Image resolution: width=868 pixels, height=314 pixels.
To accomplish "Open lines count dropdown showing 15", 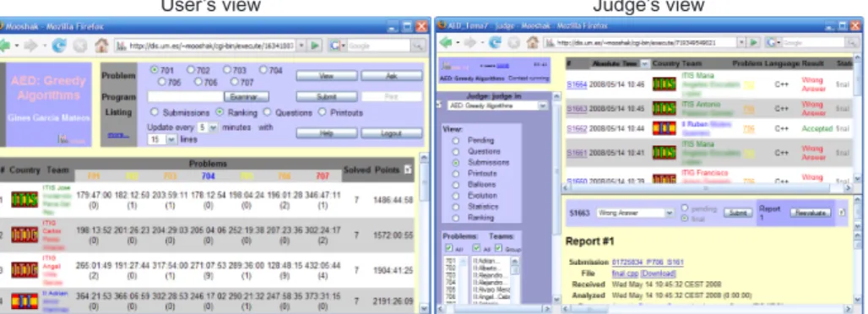I will click(x=162, y=139).
